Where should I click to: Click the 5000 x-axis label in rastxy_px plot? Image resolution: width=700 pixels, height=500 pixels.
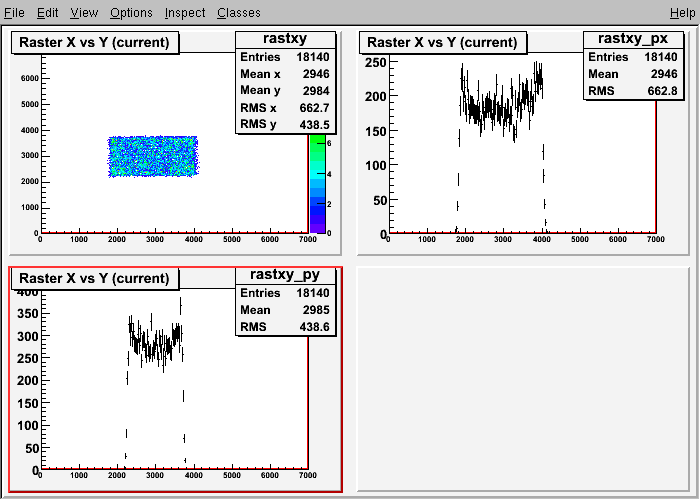pos(579,239)
